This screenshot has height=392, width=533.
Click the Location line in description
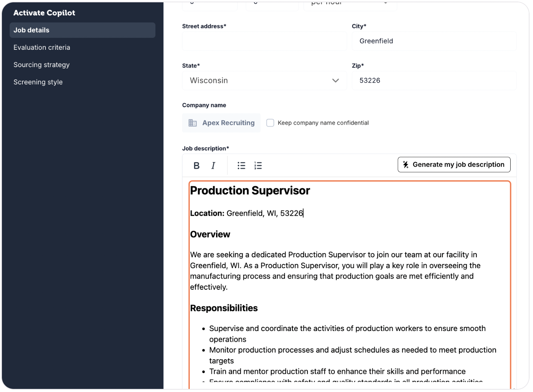[x=247, y=213]
